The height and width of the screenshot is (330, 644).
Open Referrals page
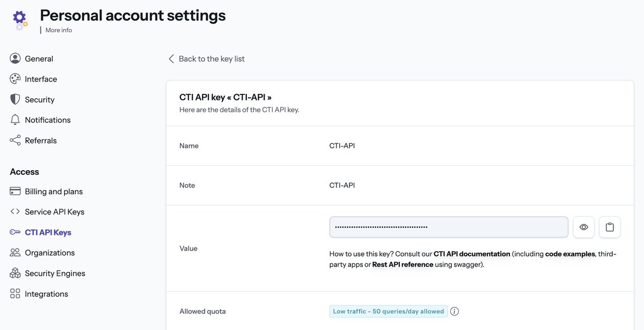tap(41, 141)
